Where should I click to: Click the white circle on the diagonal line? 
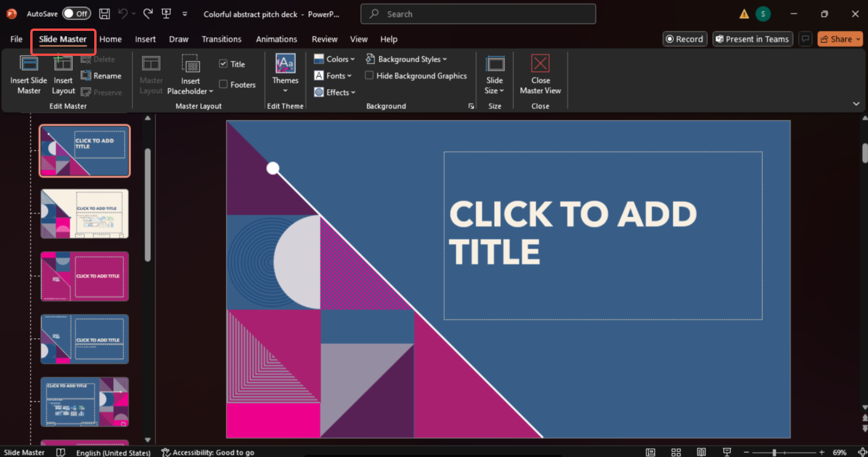point(273,168)
